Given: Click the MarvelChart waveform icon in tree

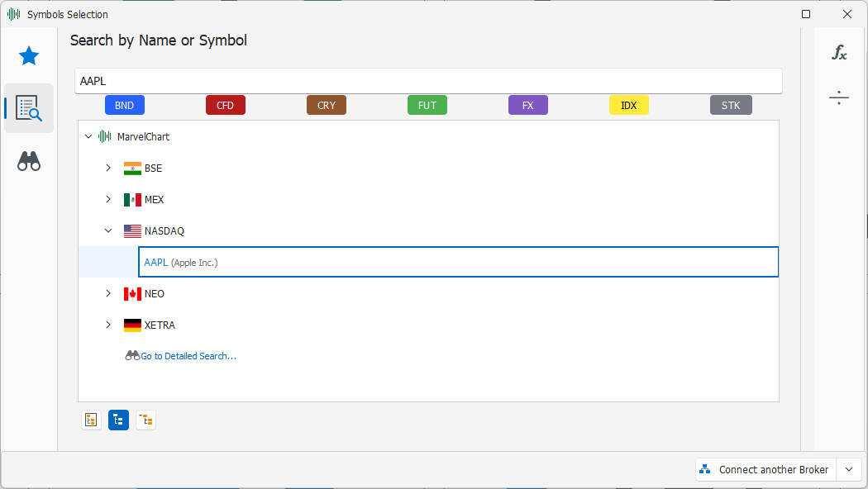Looking at the screenshot, I should tap(105, 136).
